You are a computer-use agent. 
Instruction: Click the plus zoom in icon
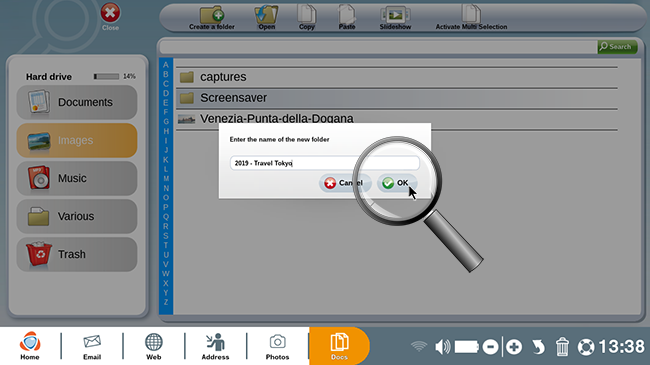point(514,347)
